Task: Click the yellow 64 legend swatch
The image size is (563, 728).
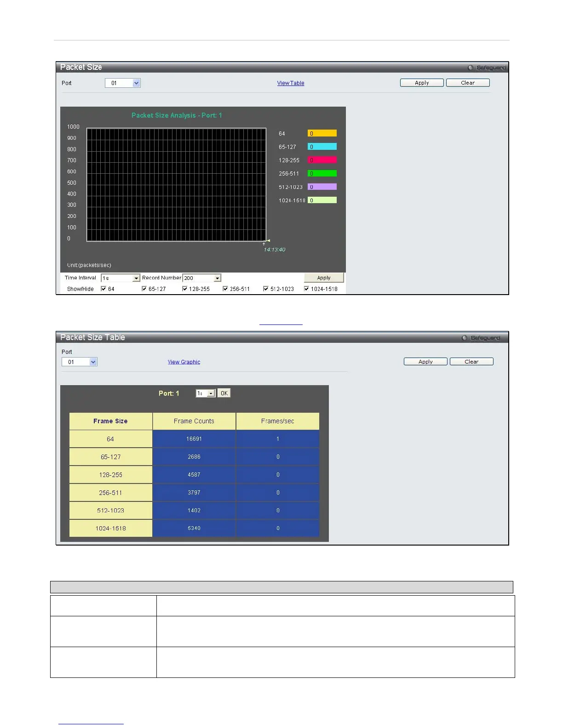Action: (322, 133)
